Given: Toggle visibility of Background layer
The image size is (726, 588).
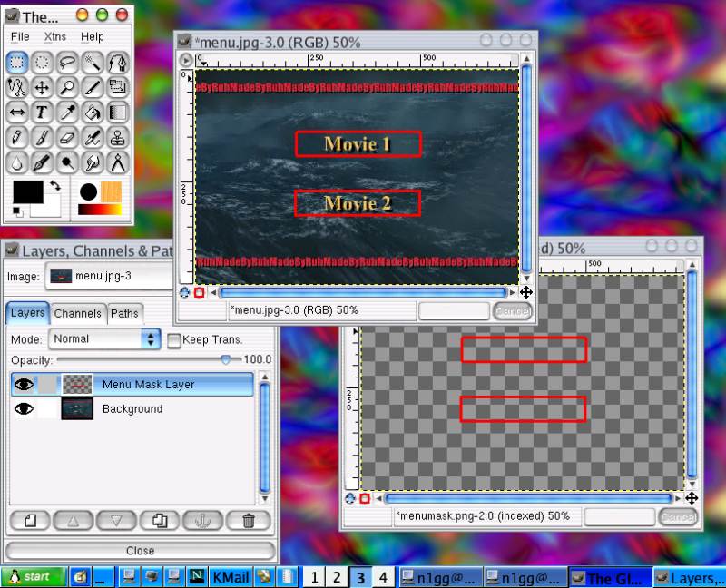Looking at the screenshot, I should (x=24, y=409).
